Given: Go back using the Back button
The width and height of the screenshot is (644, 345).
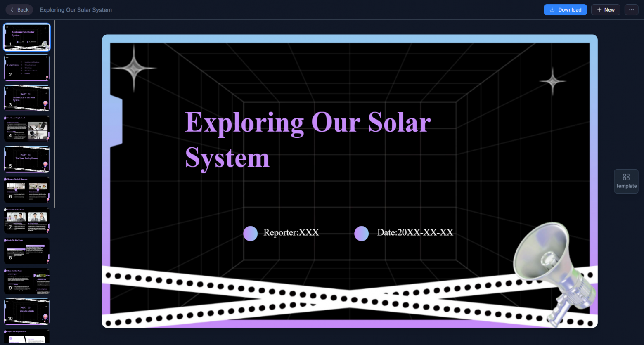Looking at the screenshot, I should pyautogui.click(x=19, y=10).
